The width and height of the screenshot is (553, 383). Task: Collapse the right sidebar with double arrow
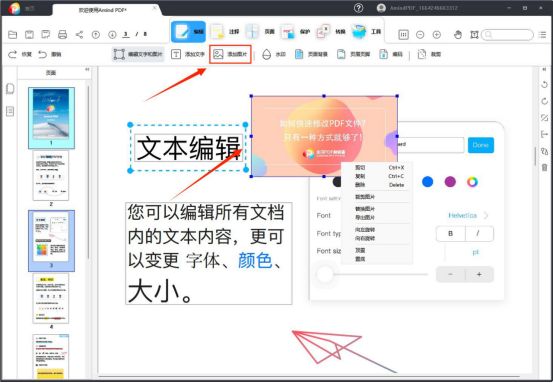click(x=544, y=69)
